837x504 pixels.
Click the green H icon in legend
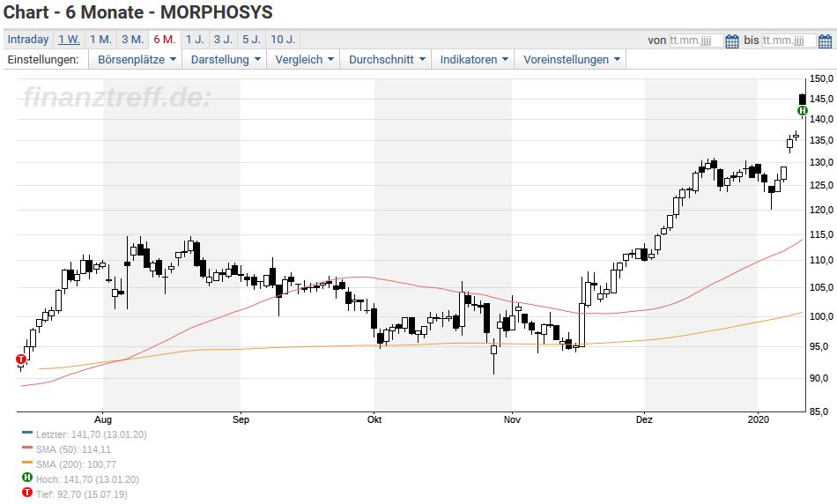27,478
